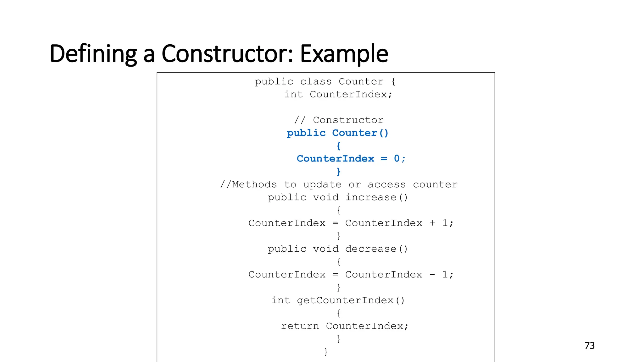This screenshot has width=644, height=362.
Task: Click the blue 'public Counter()' text
Action: point(338,133)
